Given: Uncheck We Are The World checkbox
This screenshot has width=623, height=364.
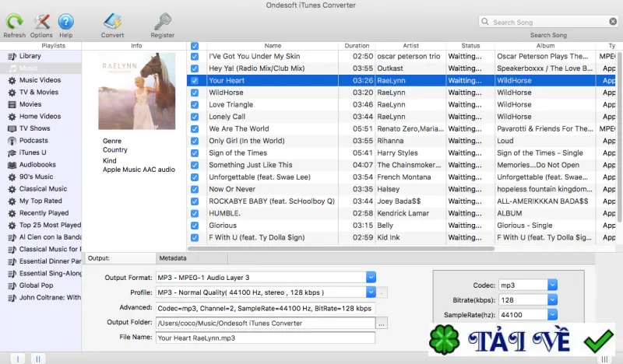Looking at the screenshot, I should [195, 129].
